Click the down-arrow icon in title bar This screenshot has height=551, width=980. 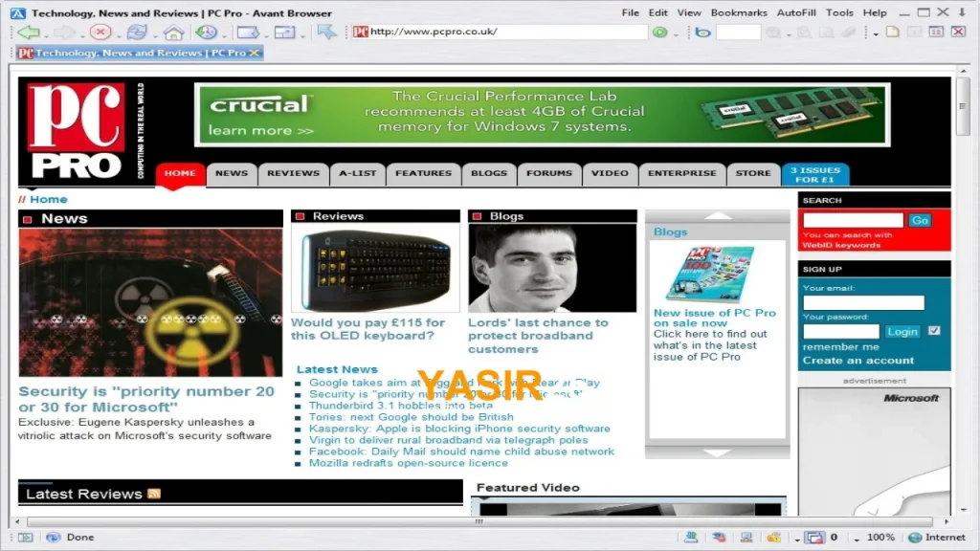pos(963,11)
